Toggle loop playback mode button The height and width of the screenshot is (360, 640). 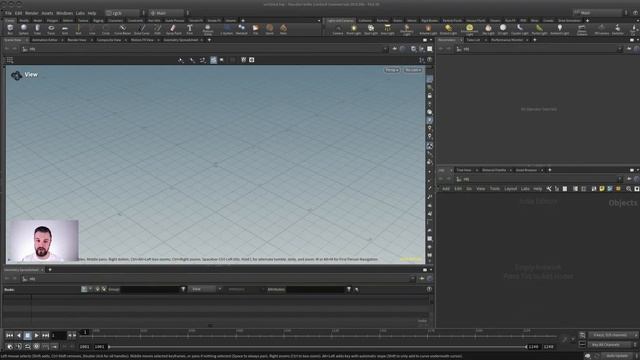[27, 347]
